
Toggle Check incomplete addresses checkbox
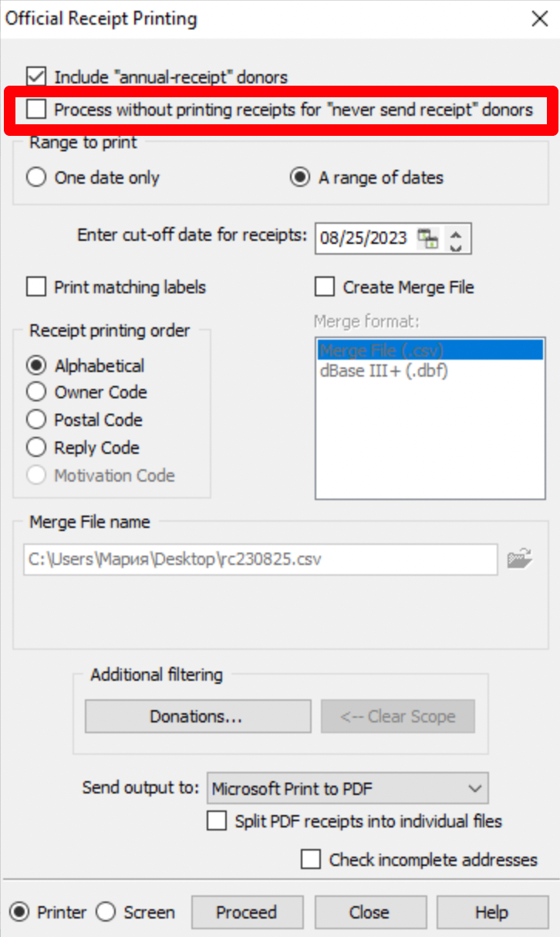click(x=311, y=860)
